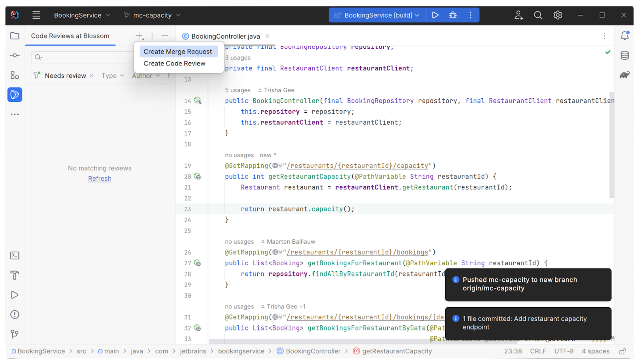Open the Commit tool window icon
The image size is (640, 364).
click(15, 55)
